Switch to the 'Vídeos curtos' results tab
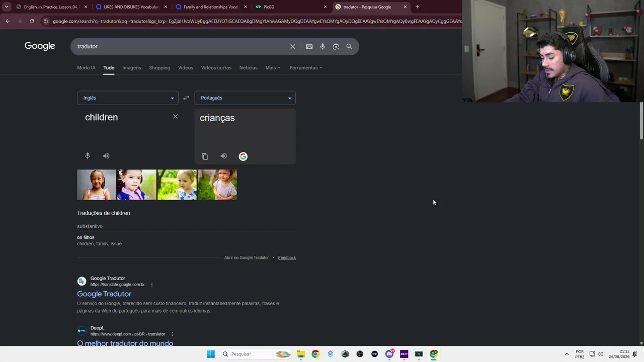 tap(216, 68)
